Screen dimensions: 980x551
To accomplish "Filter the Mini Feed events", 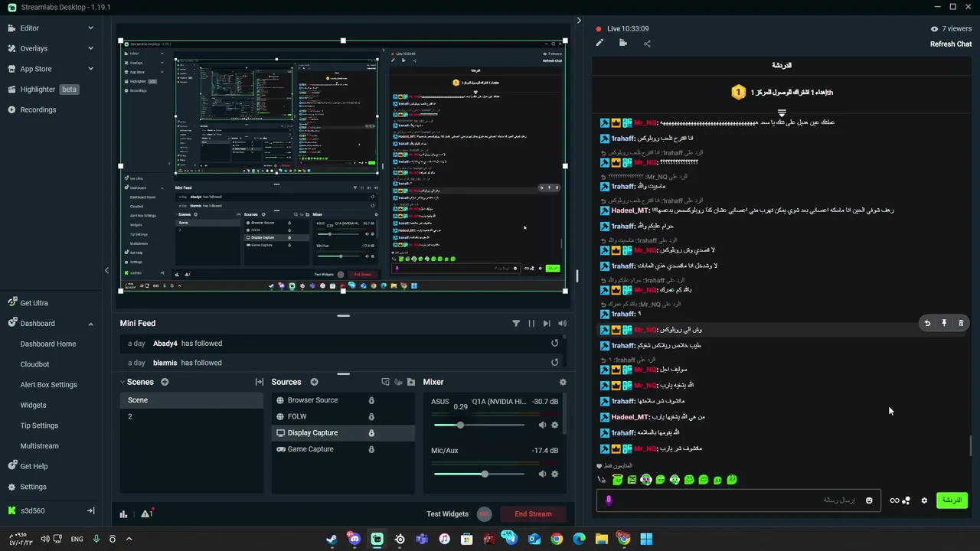I will point(516,324).
